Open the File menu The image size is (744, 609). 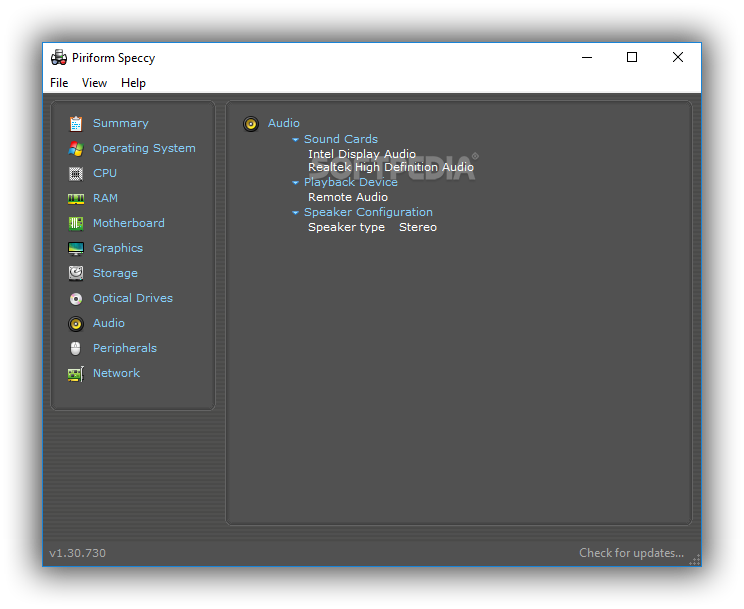(59, 83)
